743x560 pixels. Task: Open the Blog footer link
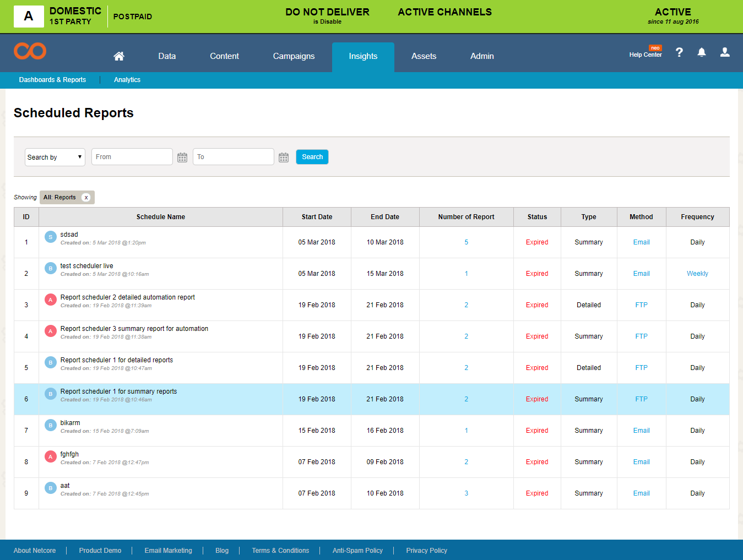(222, 551)
